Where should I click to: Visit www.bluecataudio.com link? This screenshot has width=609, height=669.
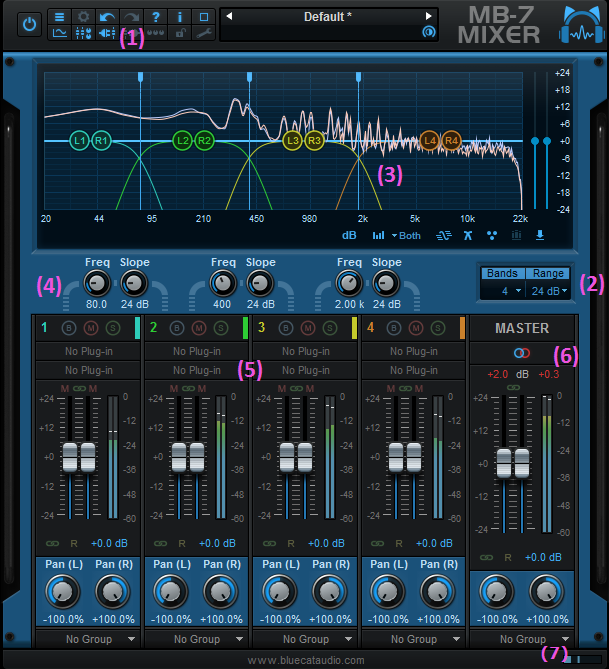click(306, 660)
